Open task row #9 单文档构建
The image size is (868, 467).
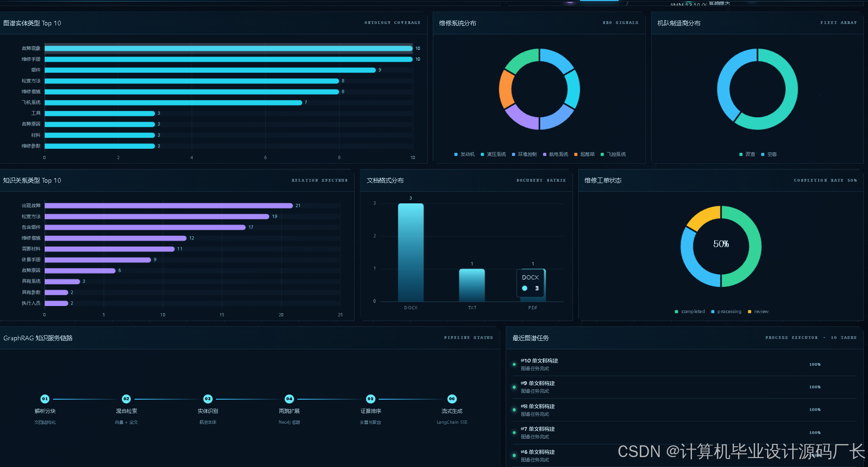tap(685, 387)
